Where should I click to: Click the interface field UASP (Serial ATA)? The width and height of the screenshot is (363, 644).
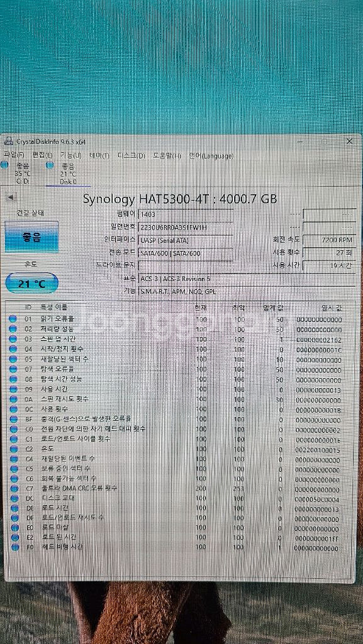click(x=186, y=240)
